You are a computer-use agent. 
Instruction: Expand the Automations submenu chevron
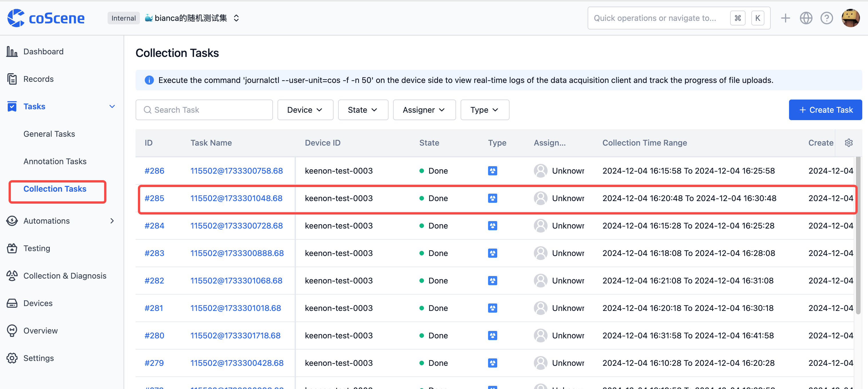point(112,221)
